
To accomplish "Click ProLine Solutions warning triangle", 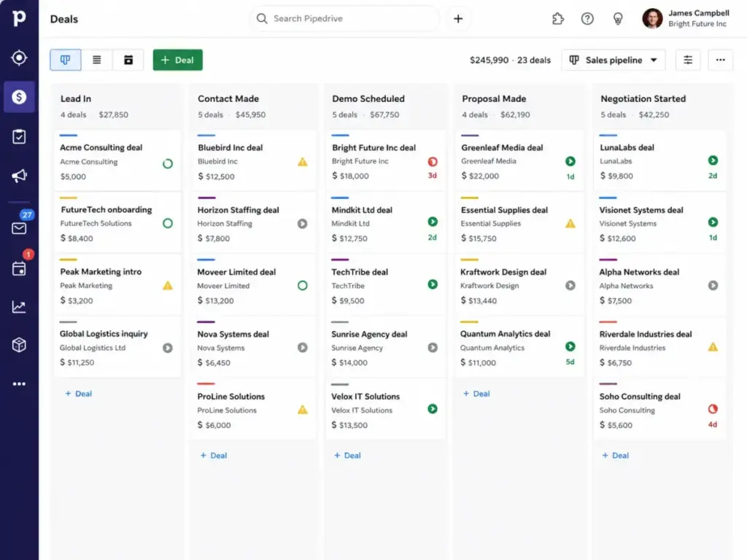I will point(303,410).
